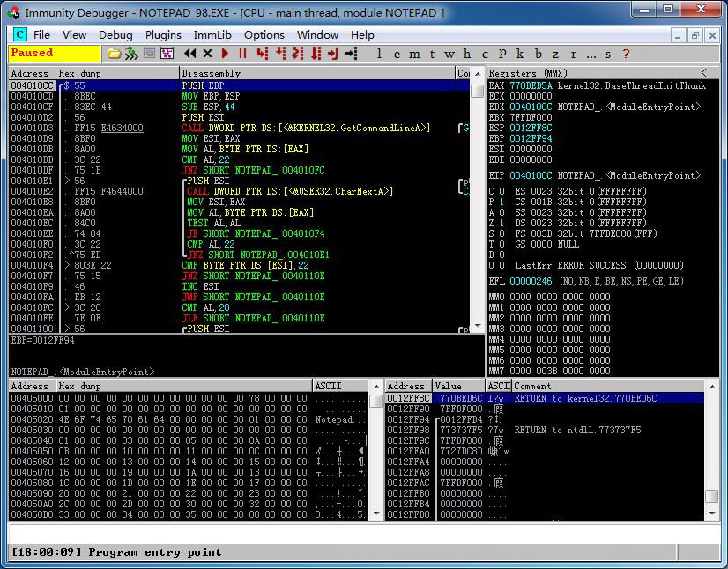Show Breakpoints via 'b' button

[539, 54]
